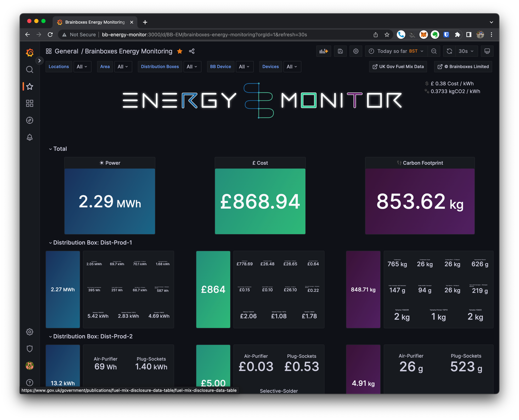The height and width of the screenshot is (420, 519).
Task: Trigger a manual refresh with the refresh icon
Action: point(449,51)
